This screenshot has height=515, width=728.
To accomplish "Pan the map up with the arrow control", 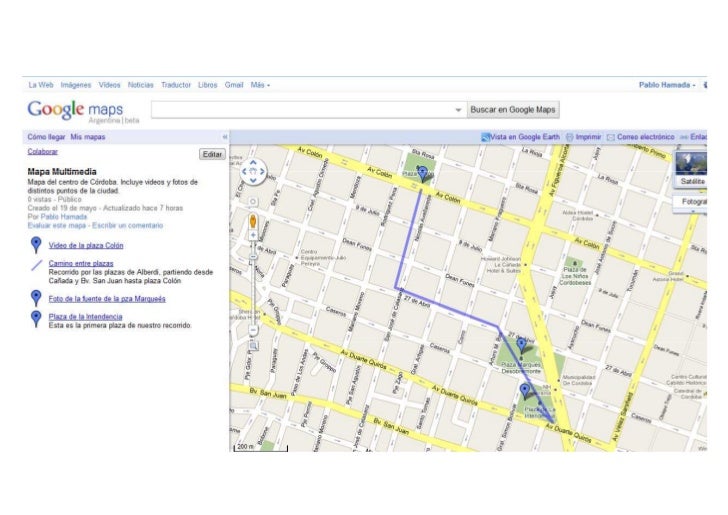I will coord(253,163).
